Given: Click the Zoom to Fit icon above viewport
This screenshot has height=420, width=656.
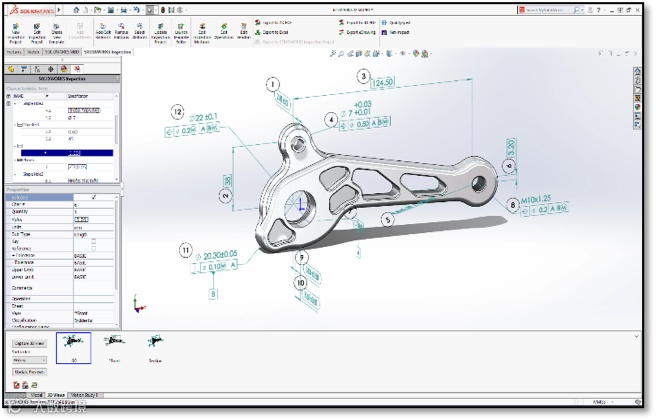Looking at the screenshot, I should (x=333, y=54).
